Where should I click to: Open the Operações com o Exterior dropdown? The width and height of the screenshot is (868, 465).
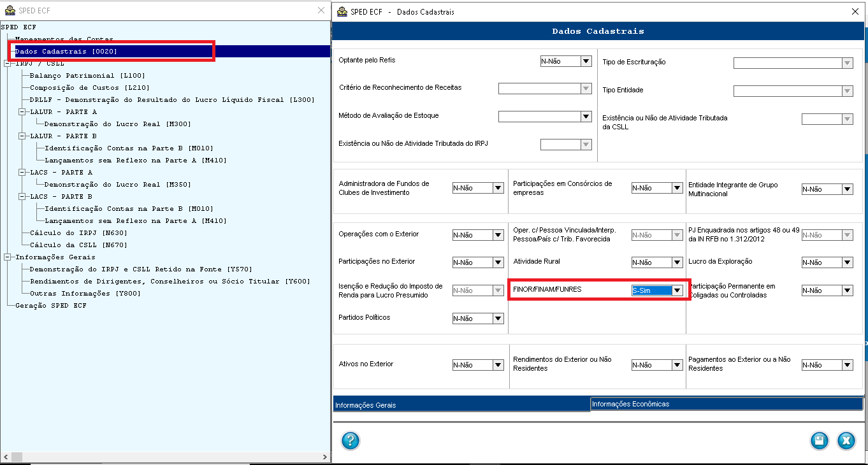point(498,235)
